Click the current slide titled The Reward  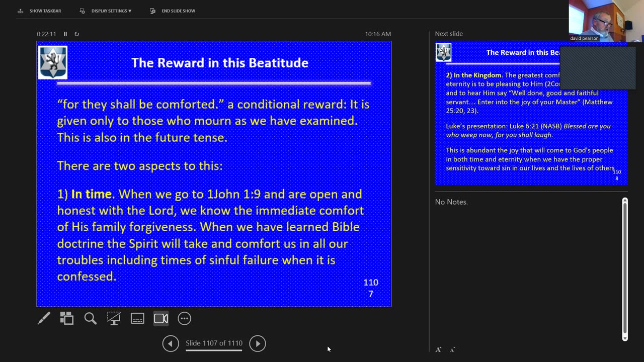[214, 174]
